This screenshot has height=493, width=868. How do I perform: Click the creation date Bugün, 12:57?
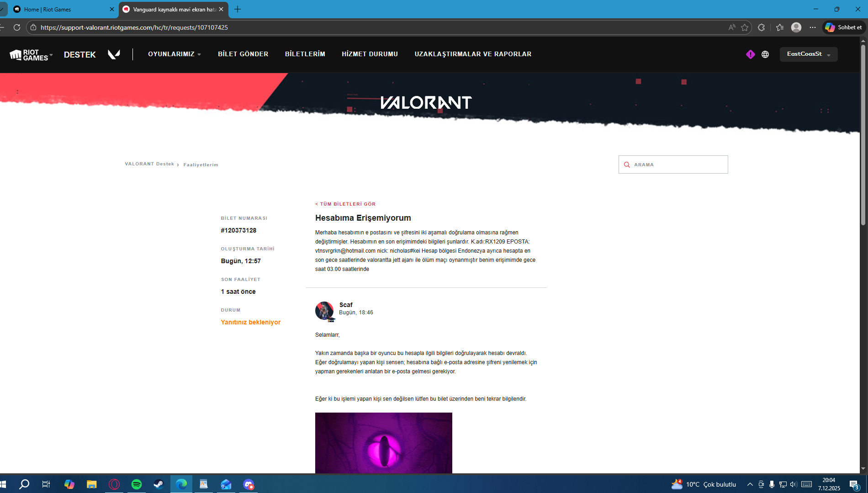(241, 261)
